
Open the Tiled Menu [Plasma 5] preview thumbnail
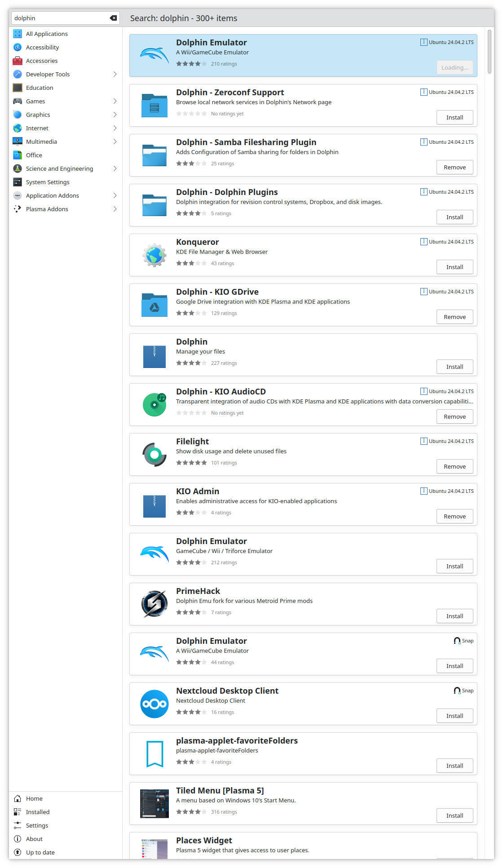[154, 803]
